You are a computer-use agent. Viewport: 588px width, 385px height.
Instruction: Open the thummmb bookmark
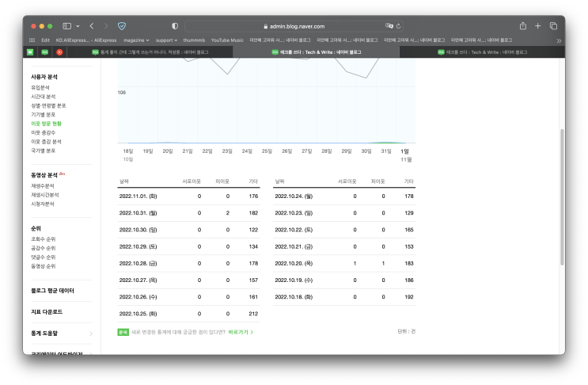click(x=194, y=40)
